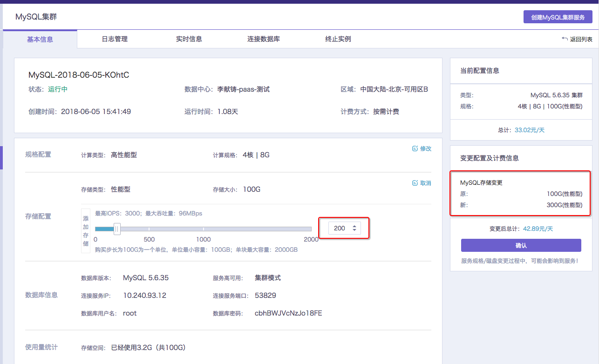Click the 4核 | 8G | 100G(性能型) spec summary
Viewport: 599px width, 364px height.
point(550,106)
